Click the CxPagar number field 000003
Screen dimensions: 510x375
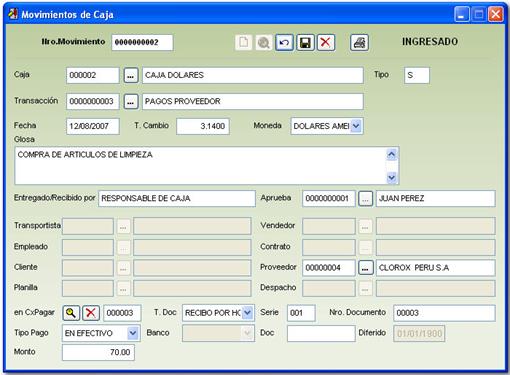[x=122, y=313]
